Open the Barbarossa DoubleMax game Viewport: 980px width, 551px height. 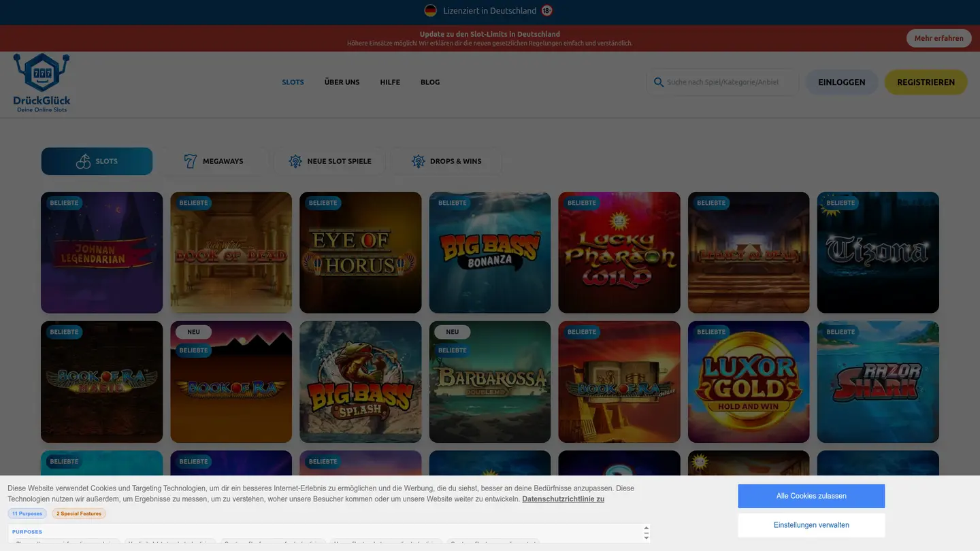[x=490, y=382]
